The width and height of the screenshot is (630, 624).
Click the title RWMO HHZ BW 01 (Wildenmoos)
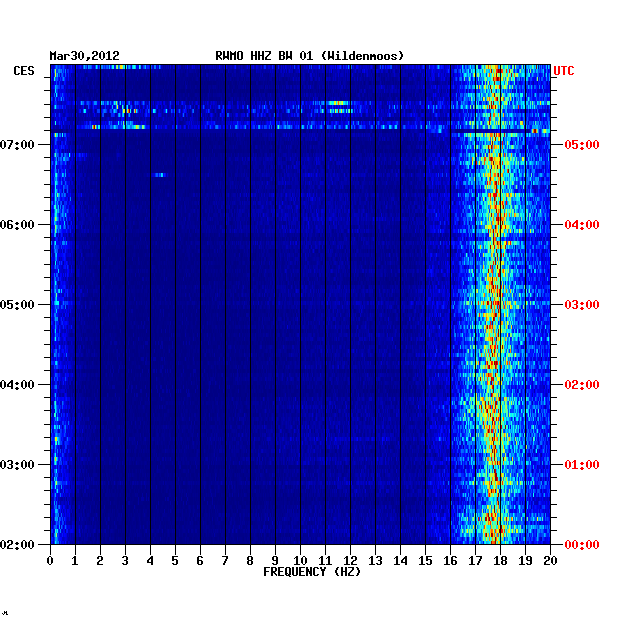(309, 56)
